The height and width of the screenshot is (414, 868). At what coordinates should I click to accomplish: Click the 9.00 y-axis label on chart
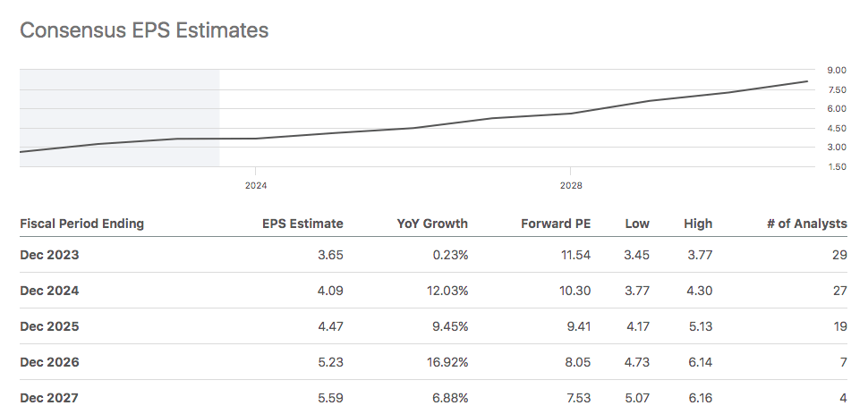coord(837,70)
